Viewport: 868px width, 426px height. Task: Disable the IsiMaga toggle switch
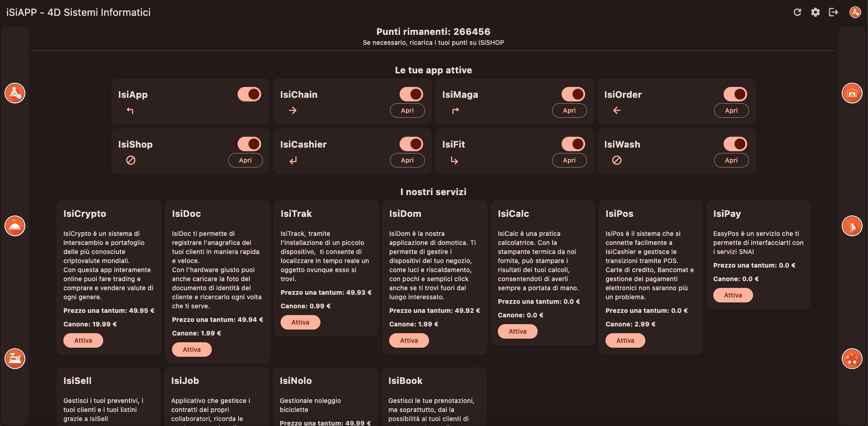point(573,94)
